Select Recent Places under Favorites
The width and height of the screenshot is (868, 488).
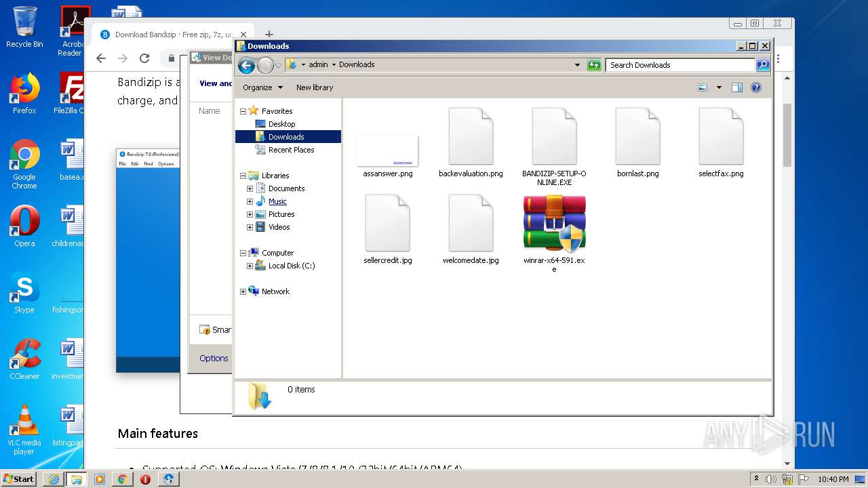tap(291, 150)
